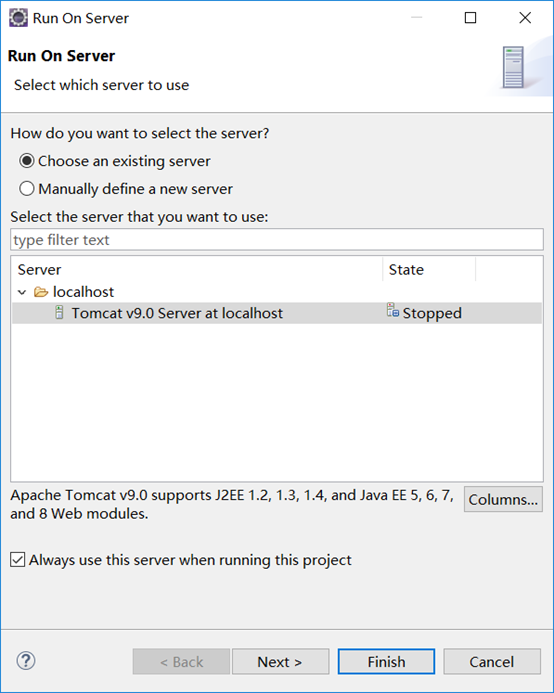Screen dimensions: 554x693
Task: Click the server tower banner icon
Action: [513, 67]
